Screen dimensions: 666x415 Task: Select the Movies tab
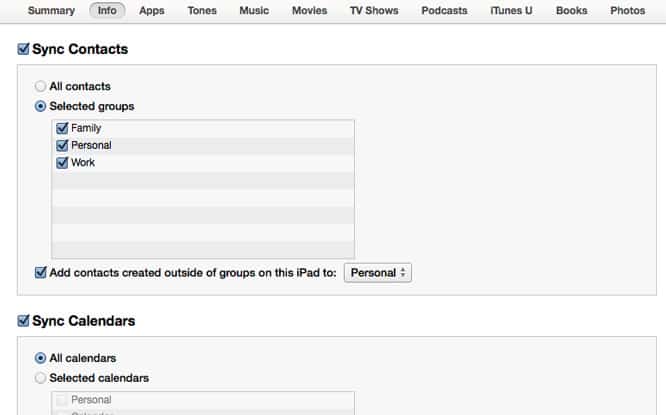[x=309, y=11]
